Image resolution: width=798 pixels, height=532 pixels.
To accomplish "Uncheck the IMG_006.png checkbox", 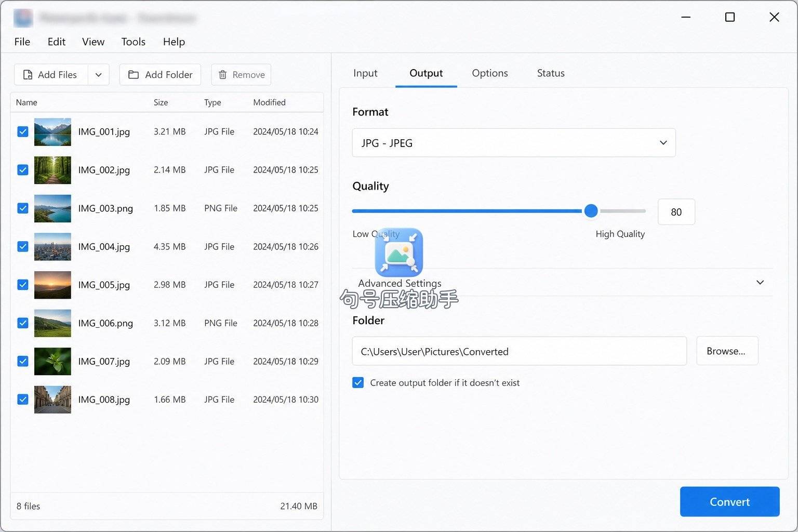I will tap(23, 323).
